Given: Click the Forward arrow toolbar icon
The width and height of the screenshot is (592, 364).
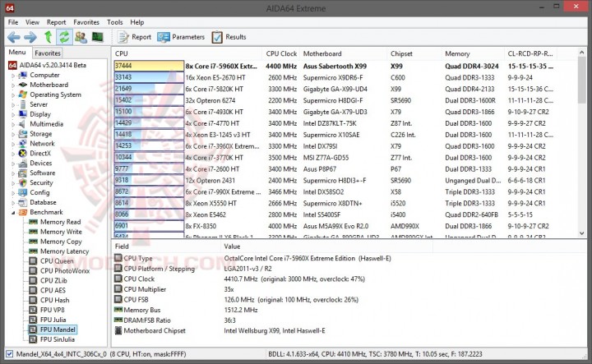Looking at the screenshot, I should tap(30, 37).
